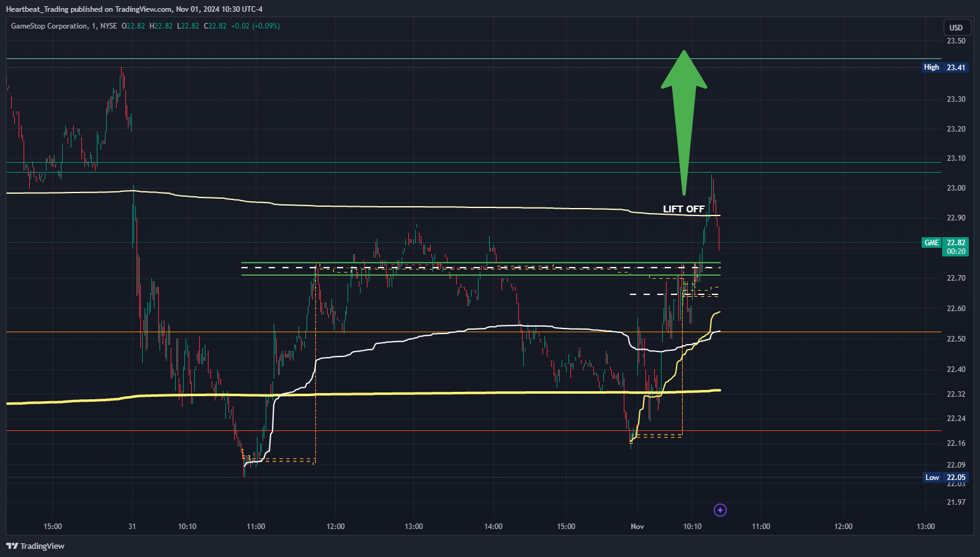
Task: Click the 22.50 price axis label
Action: pos(956,339)
